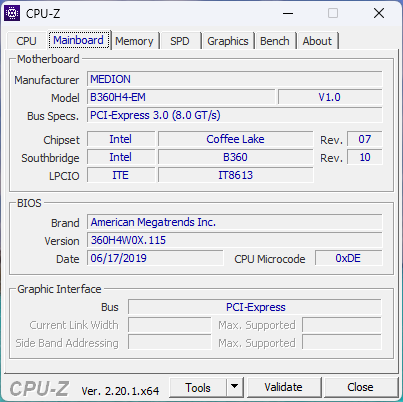Minimize the CPU-Z window
403x402 pixels.
point(288,14)
